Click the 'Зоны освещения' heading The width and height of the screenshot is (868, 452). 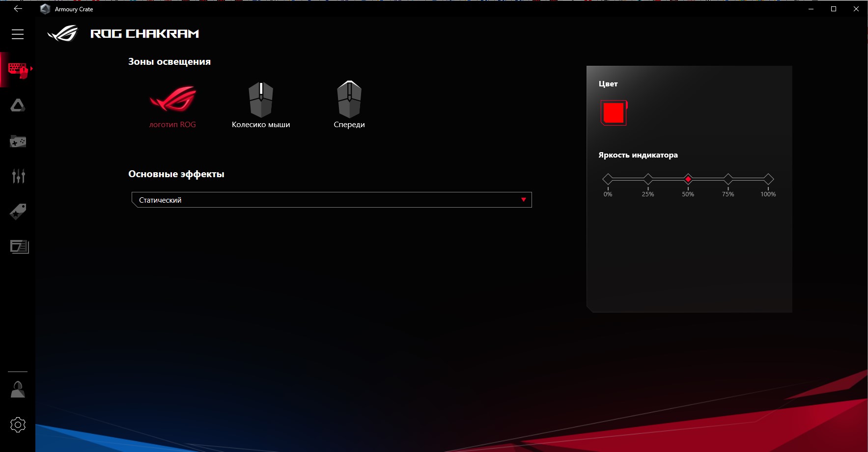169,62
